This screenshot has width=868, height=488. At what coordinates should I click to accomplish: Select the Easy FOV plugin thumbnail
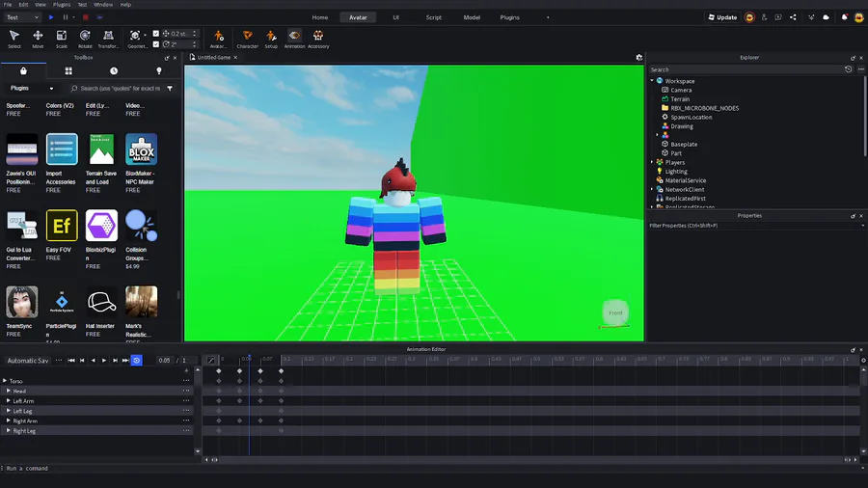[62, 225]
